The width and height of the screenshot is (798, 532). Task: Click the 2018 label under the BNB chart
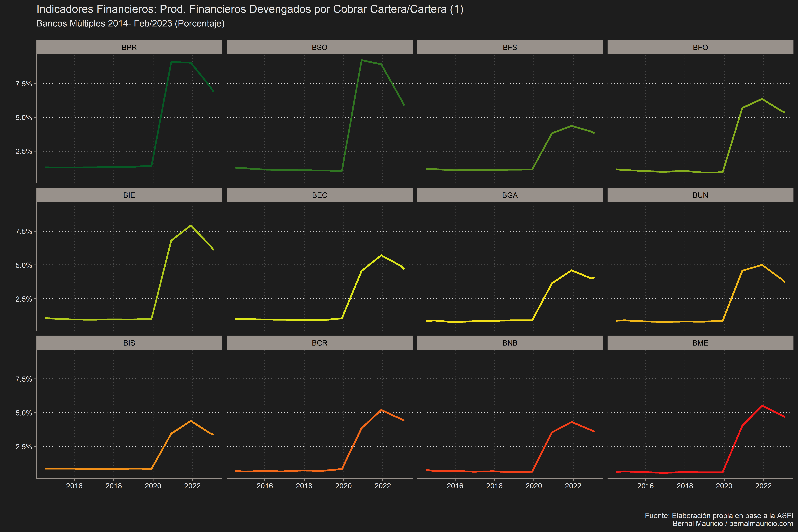coord(494,486)
